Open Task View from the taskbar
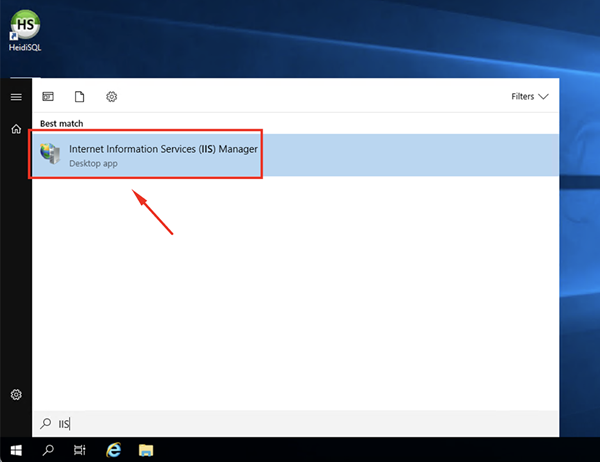 coord(80,450)
